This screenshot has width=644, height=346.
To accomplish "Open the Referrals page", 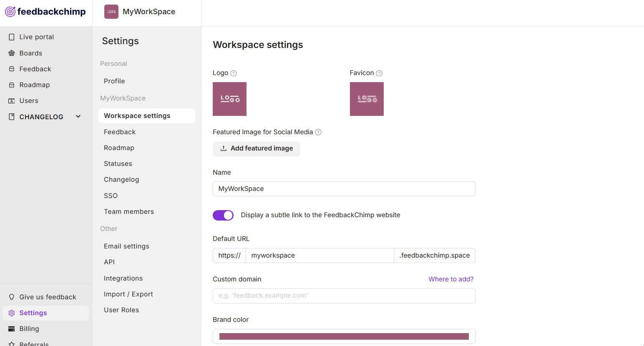I will click(34, 344).
